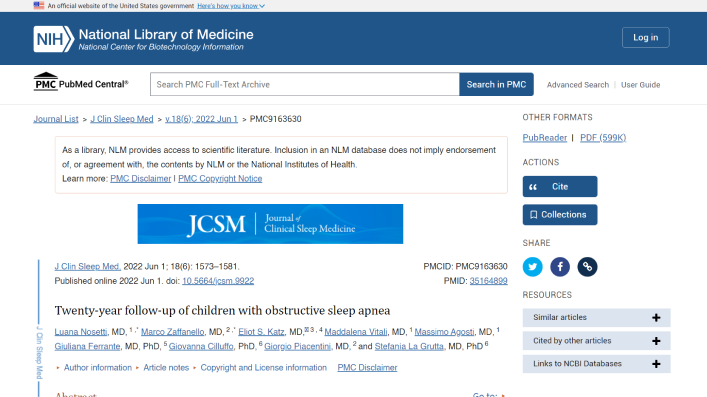
Task: Open PMID 35164899 link
Action: coord(488,281)
